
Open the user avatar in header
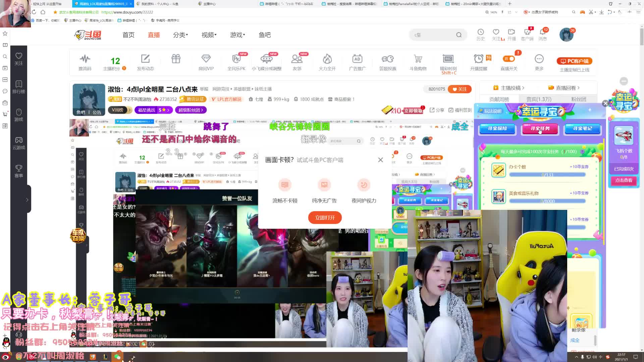567,35
